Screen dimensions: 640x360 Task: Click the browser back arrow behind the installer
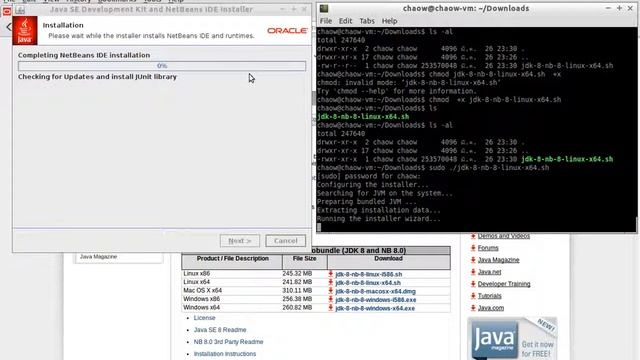pos(8,27)
